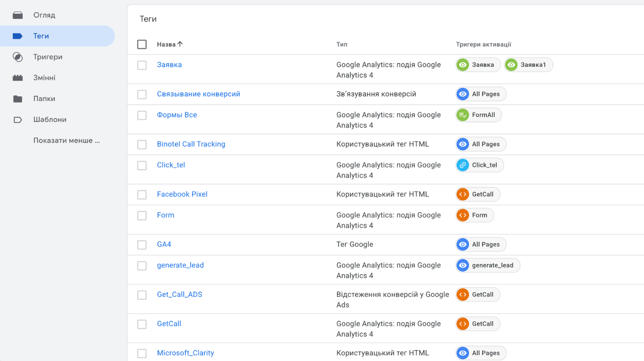This screenshot has height=361, width=644.
Task: Check the box for Get_Call_ADS tag
Action: [142, 295]
